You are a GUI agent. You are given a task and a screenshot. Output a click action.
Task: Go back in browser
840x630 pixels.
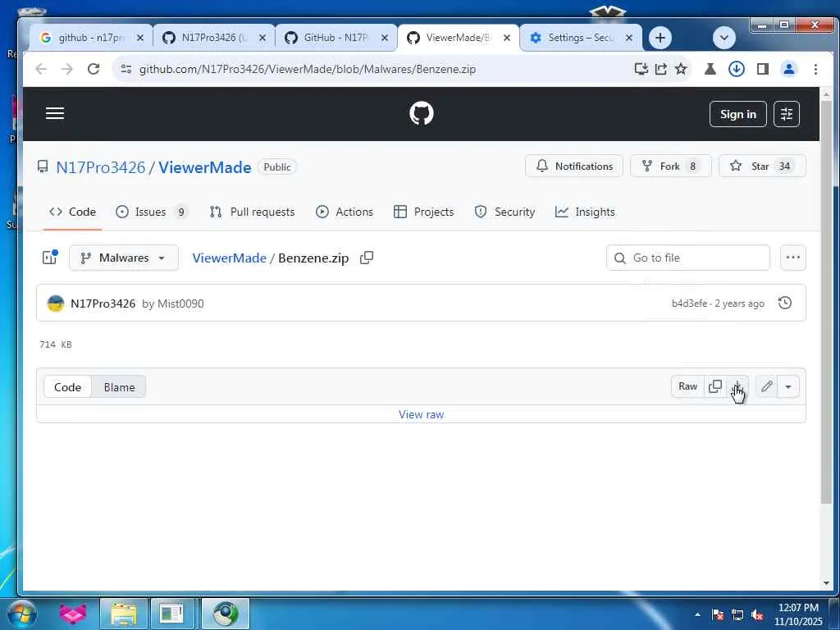(41, 69)
